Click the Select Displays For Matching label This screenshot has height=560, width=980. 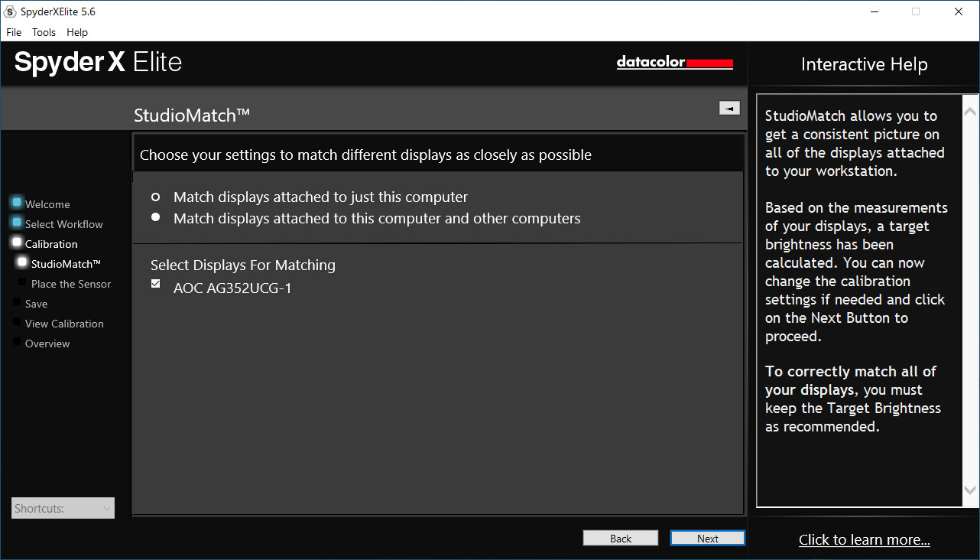[x=243, y=265]
